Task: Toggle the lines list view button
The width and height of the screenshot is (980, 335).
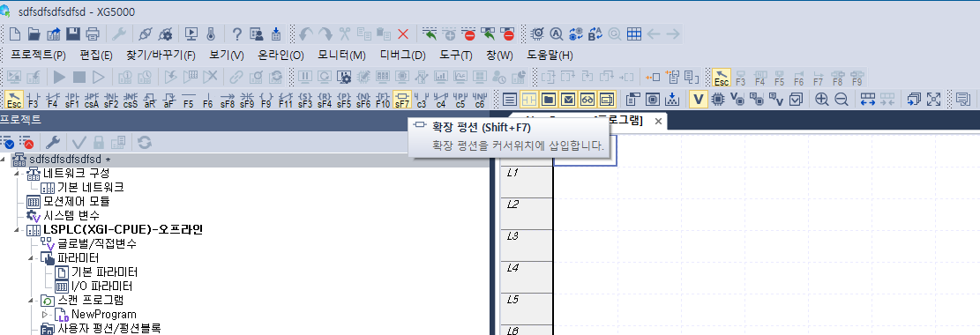Action: (510, 99)
